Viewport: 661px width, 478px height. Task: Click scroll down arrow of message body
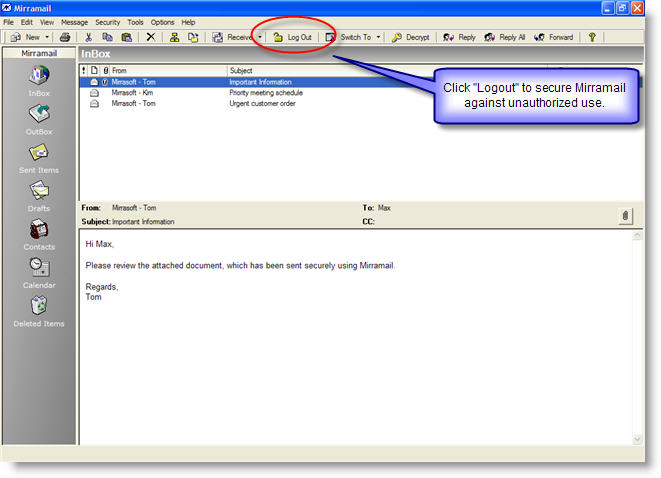[637, 439]
